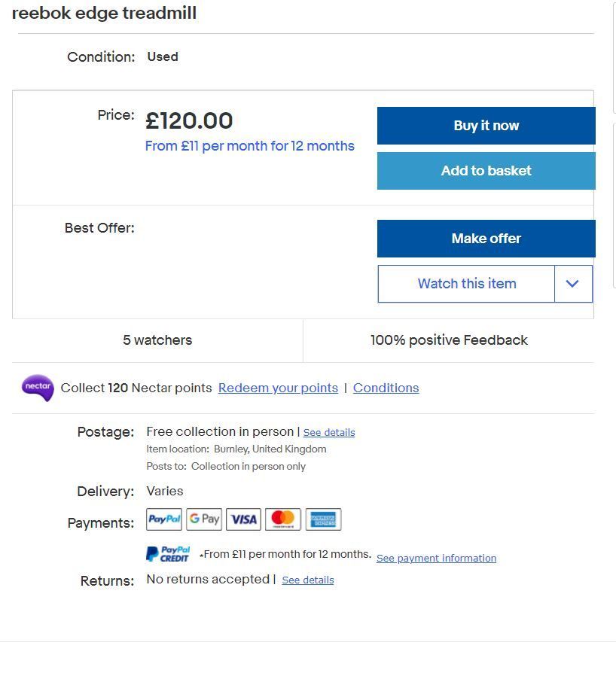616x673 pixels.
Task: Click the Buy it now button
Action: coord(486,126)
